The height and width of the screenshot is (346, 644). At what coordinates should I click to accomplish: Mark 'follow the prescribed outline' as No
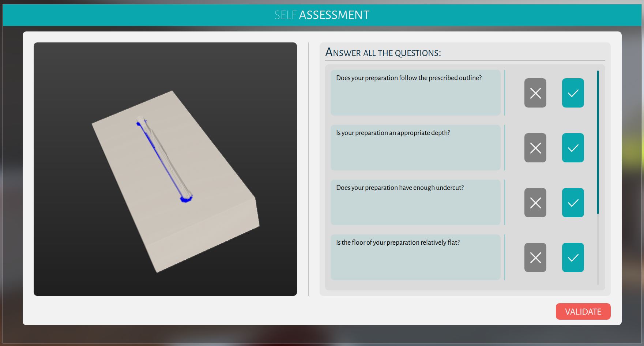pyautogui.click(x=535, y=93)
